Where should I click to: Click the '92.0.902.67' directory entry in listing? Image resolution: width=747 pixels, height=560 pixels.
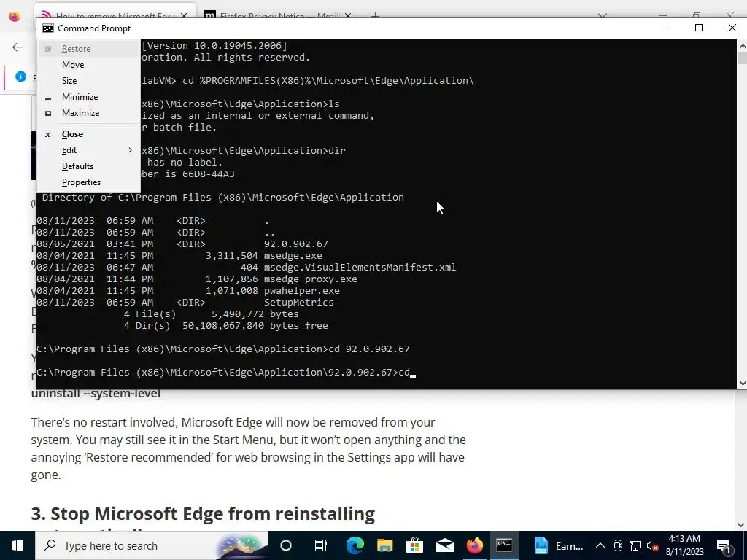pos(296,244)
